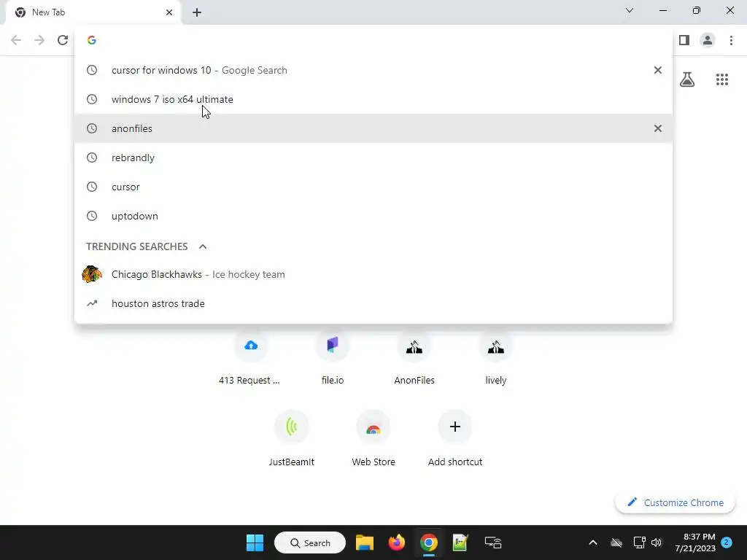The height and width of the screenshot is (560, 747).
Task: Open the volume speaker tray icon
Action: point(657,542)
